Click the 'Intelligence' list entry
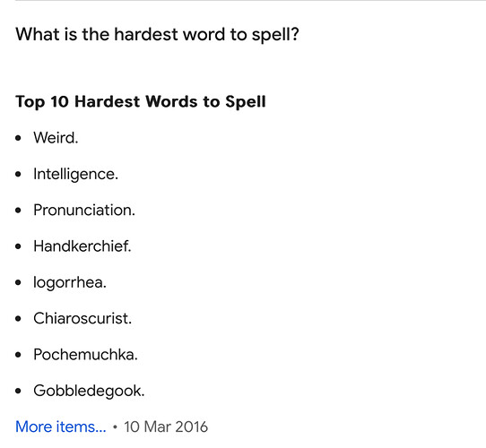This screenshot has width=486, height=448. (75, 174)
